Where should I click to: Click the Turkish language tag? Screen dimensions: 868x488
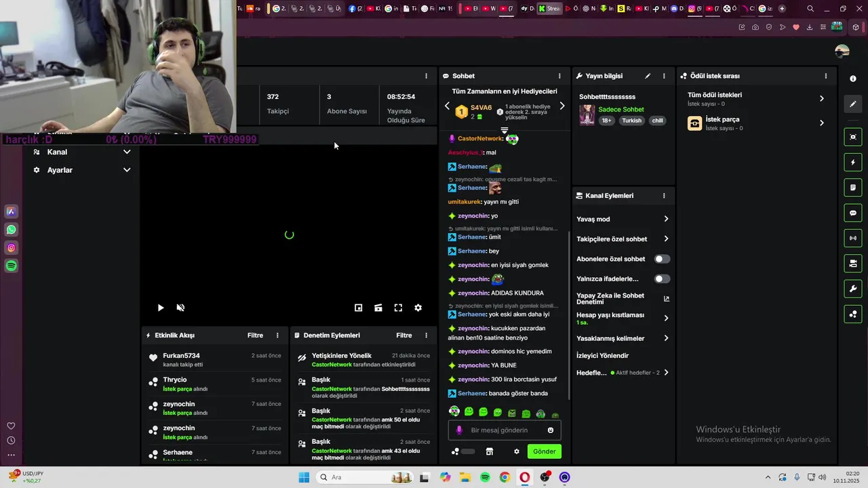(x=631, y=121)
